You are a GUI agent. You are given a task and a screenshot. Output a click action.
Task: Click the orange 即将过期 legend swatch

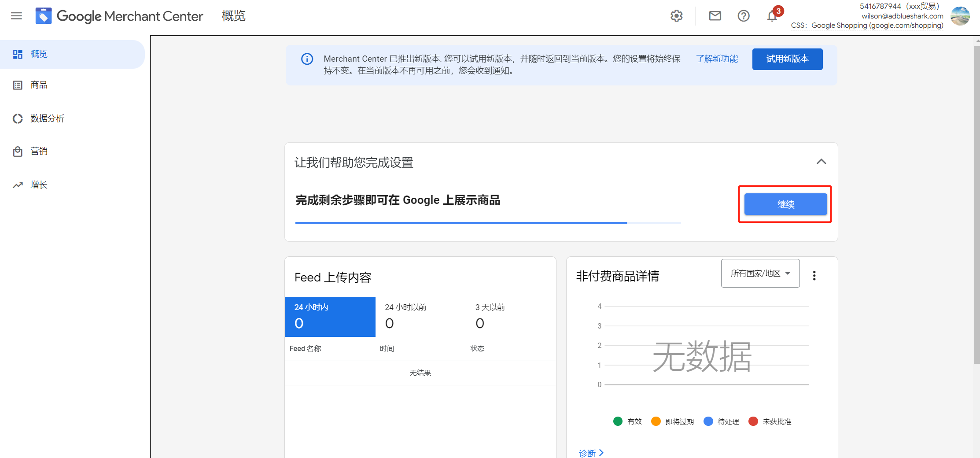pos(656,421)
